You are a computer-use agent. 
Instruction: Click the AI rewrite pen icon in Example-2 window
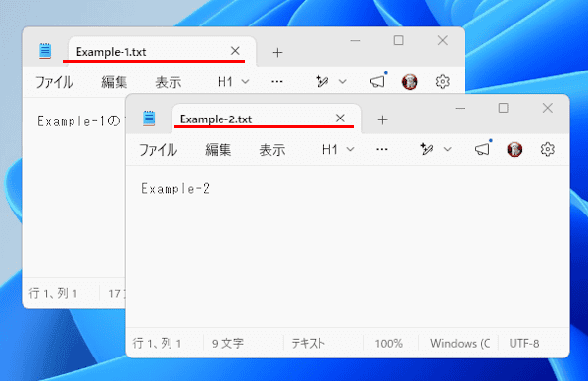click(427, 149)
